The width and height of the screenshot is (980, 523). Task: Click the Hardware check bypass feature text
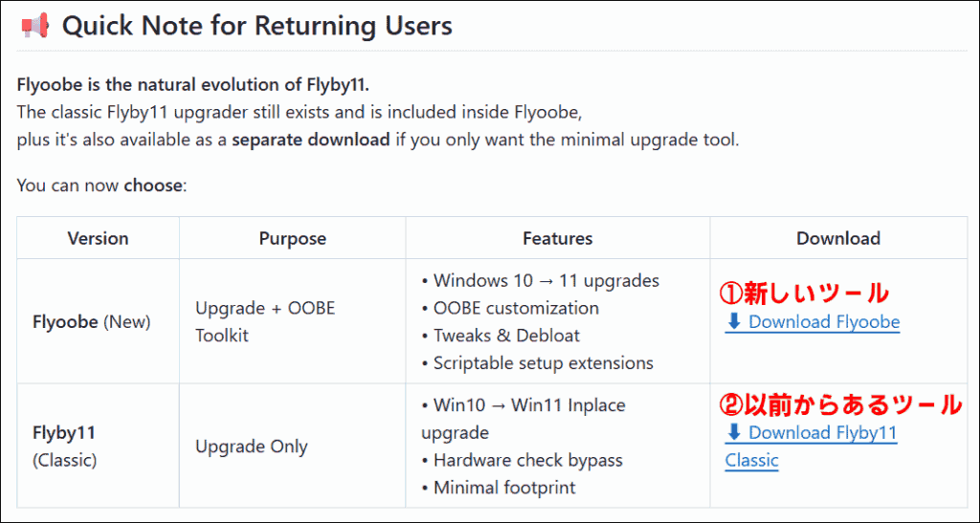pos(528,460)
